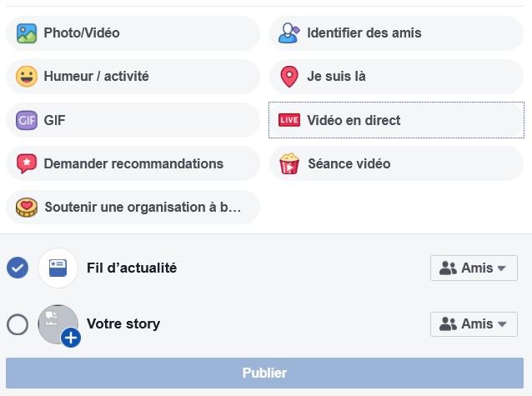Image resolution: width=532 pixels, height=396 pixels.
Task: Click the red location pin icon
Action: [x=289, y=77]
